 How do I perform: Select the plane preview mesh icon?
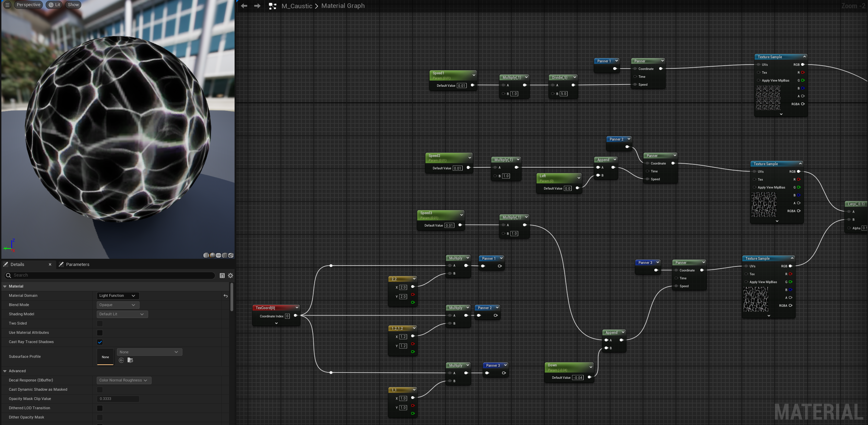[218, 255]
